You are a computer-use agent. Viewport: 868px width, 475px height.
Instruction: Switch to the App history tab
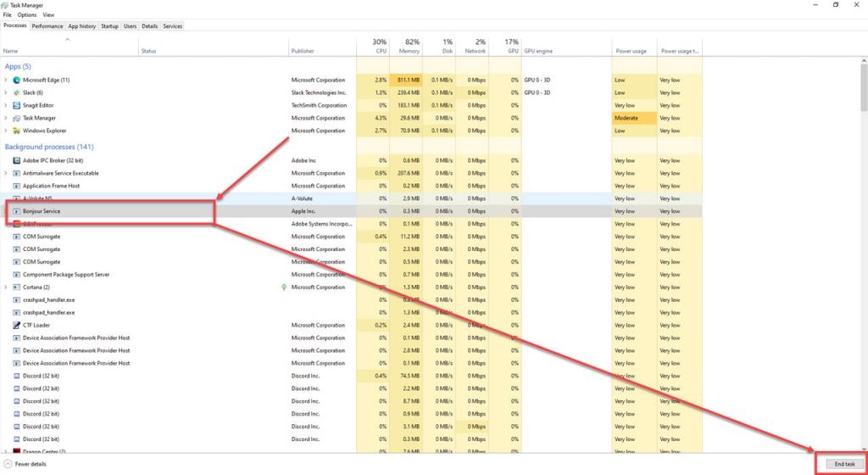tap(82, 26)
